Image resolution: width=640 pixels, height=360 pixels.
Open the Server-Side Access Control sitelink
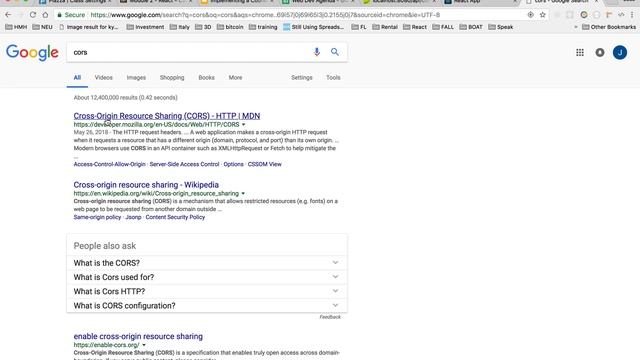click(x=184, y=164)
